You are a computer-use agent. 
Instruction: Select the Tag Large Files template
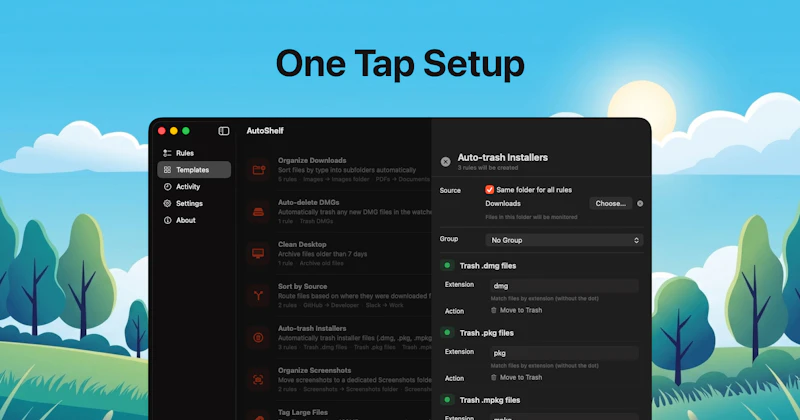pyautogui.click(x=337, y=413)
